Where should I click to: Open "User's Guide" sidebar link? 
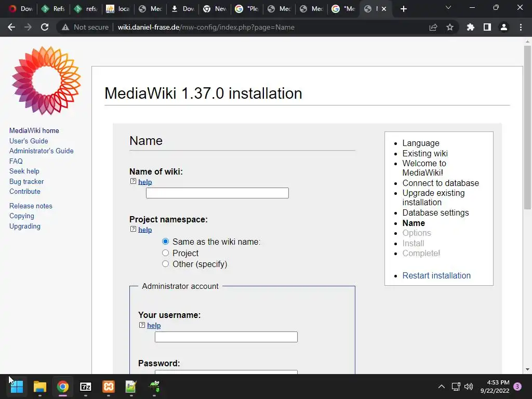(29, 141)
